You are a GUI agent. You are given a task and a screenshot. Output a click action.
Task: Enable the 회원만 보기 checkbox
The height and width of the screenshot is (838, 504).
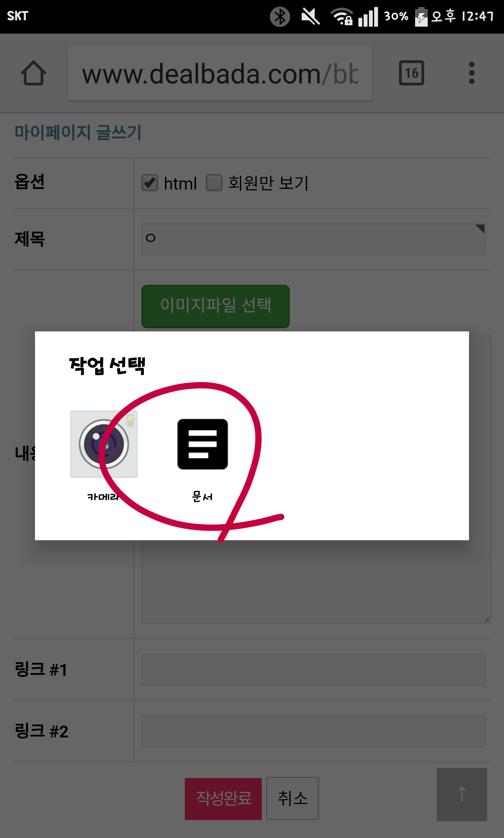[214, 183]
